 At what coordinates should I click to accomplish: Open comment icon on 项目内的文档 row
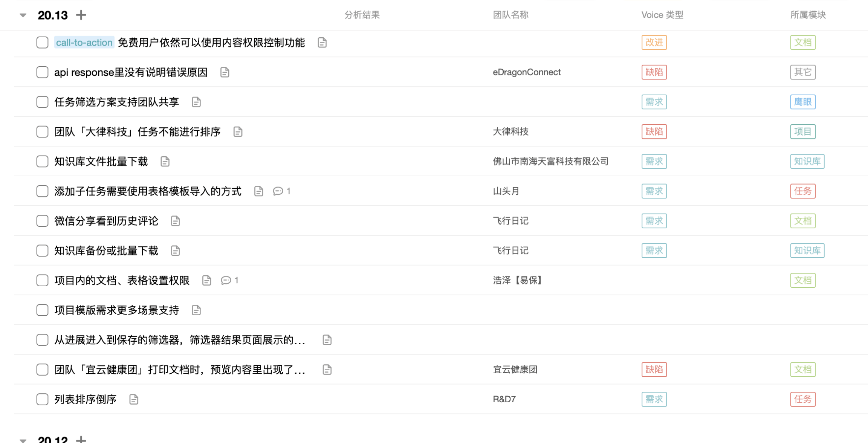(226, 281)
